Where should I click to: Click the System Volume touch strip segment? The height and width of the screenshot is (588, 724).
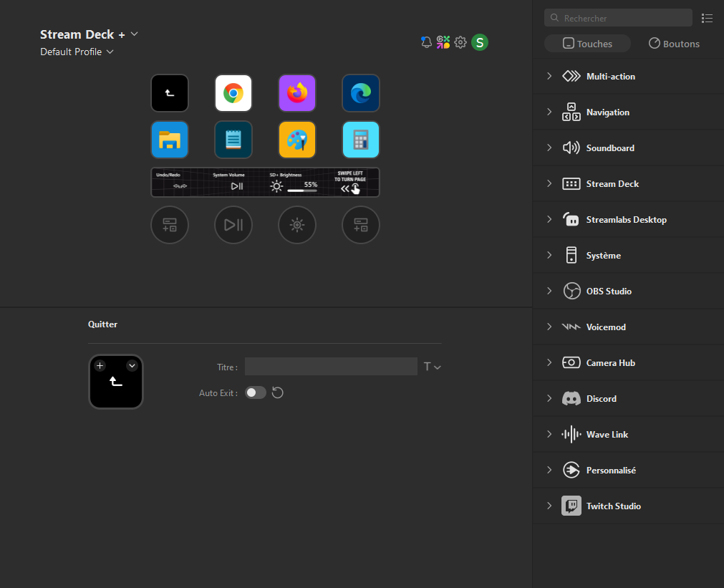coord(237,182)
